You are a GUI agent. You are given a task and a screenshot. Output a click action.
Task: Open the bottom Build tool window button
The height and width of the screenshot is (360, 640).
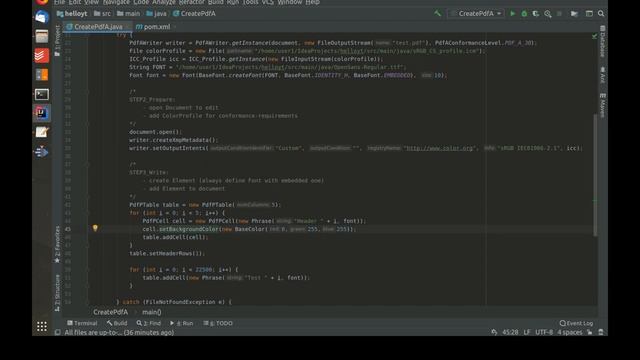click(x=117, y=323)
